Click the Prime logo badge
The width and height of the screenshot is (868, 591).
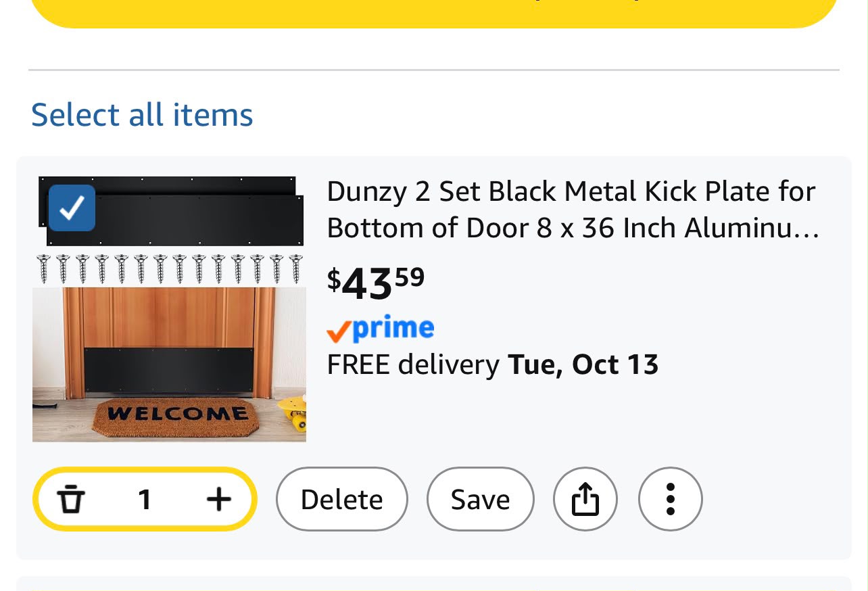(381, 329)
